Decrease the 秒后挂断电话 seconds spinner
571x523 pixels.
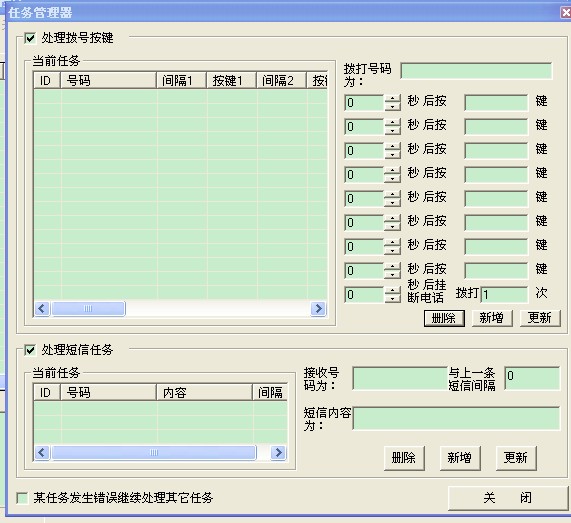(393, 299)
